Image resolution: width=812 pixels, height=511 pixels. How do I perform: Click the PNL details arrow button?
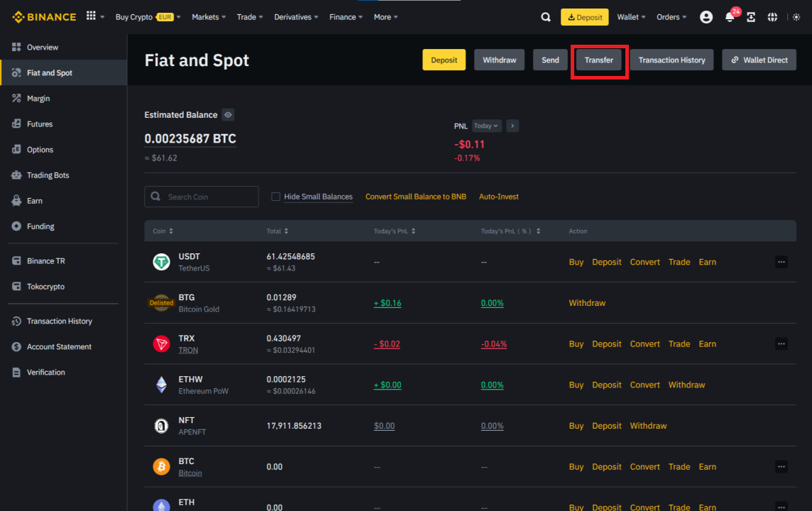click(512, 126)
